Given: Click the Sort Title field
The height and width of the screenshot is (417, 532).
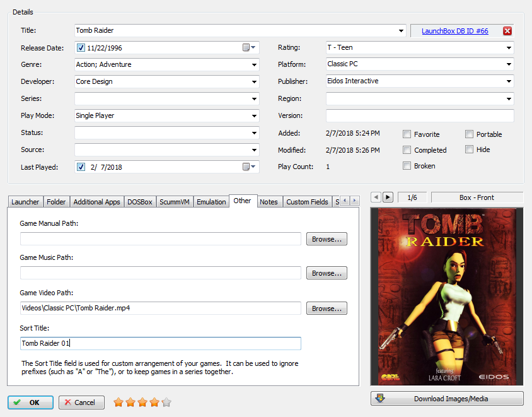Looking at the screenshot, I should tap(161, 343).
